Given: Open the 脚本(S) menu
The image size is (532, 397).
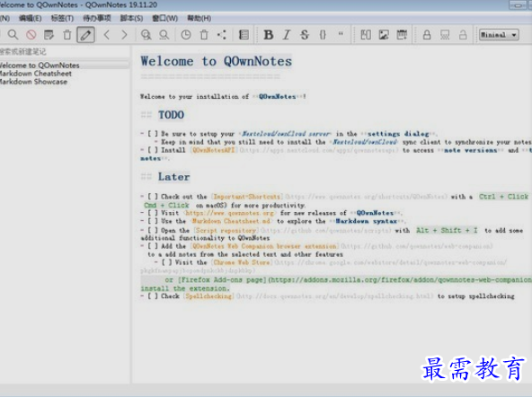Looking at the screenshot, I should click(131, 18).
